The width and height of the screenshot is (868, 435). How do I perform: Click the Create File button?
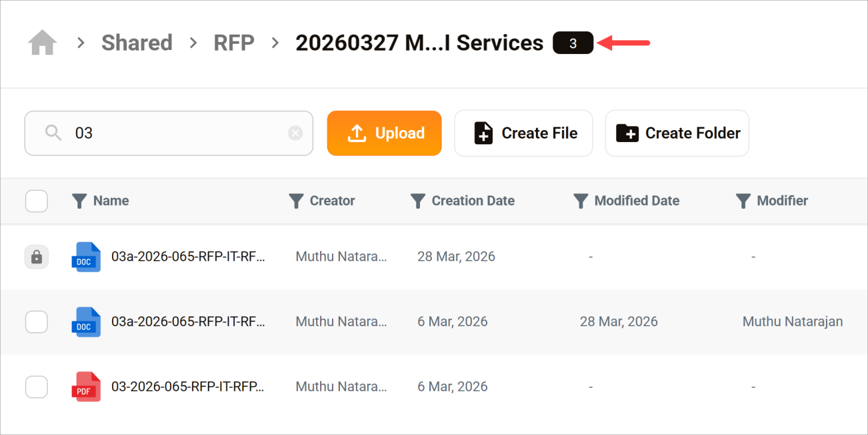(x=523, y=133)
